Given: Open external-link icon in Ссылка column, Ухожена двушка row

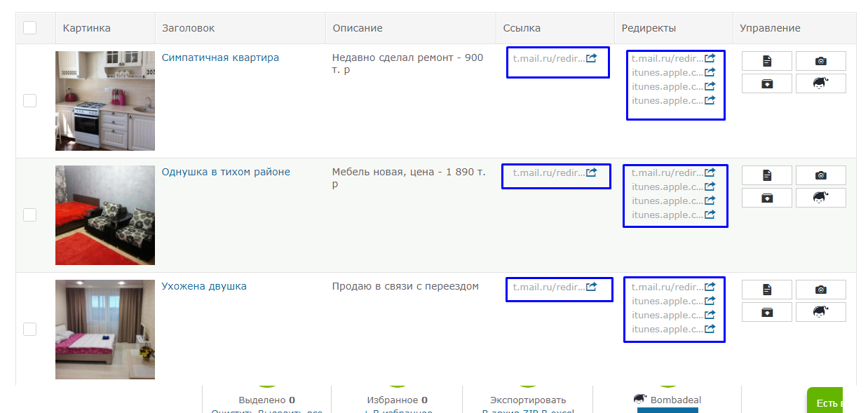Looking at the screenshot, I should (x=591, y=287).
